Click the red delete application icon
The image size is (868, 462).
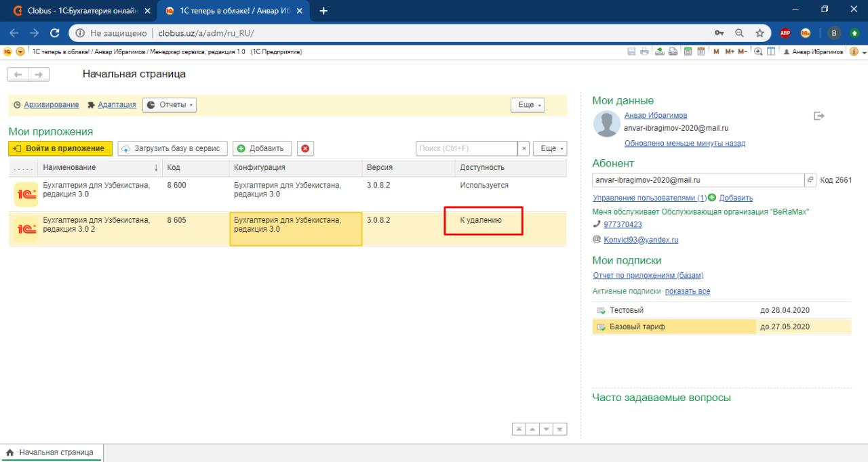point(304,148)
